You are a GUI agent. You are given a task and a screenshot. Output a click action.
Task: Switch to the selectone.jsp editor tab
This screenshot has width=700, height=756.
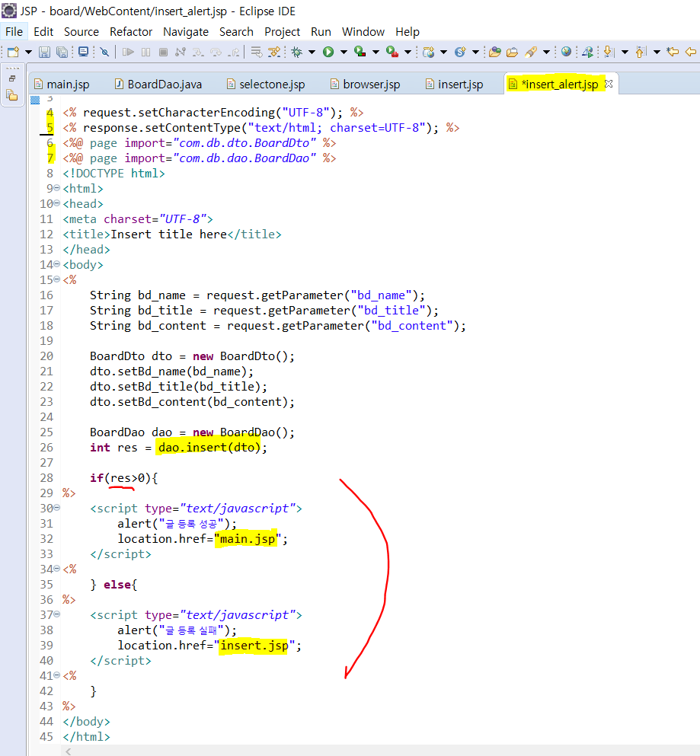click(x=266, y=85)
